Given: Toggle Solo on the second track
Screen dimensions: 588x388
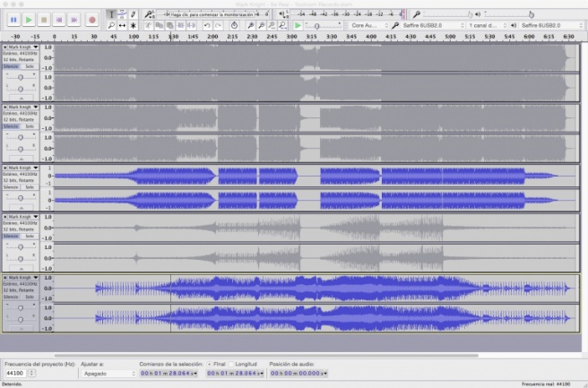Looking at the screenshot, I should pyautogui.click(x=30, y=126).
